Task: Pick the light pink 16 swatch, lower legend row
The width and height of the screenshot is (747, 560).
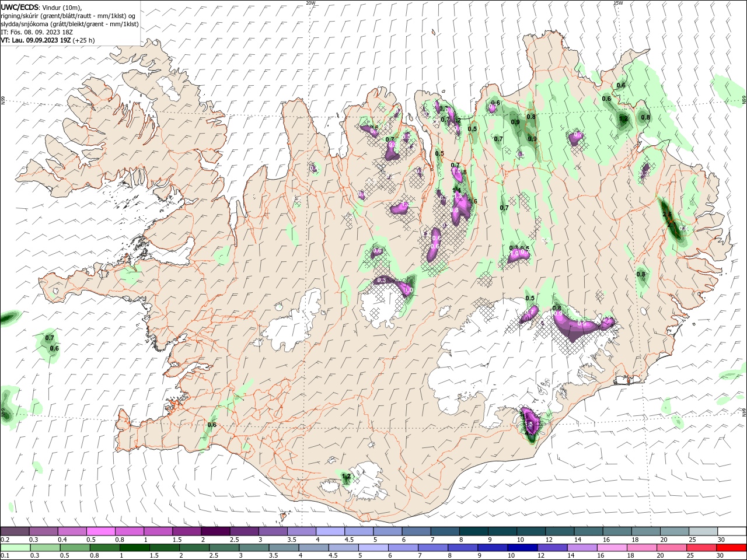Action: coord(612,548)
